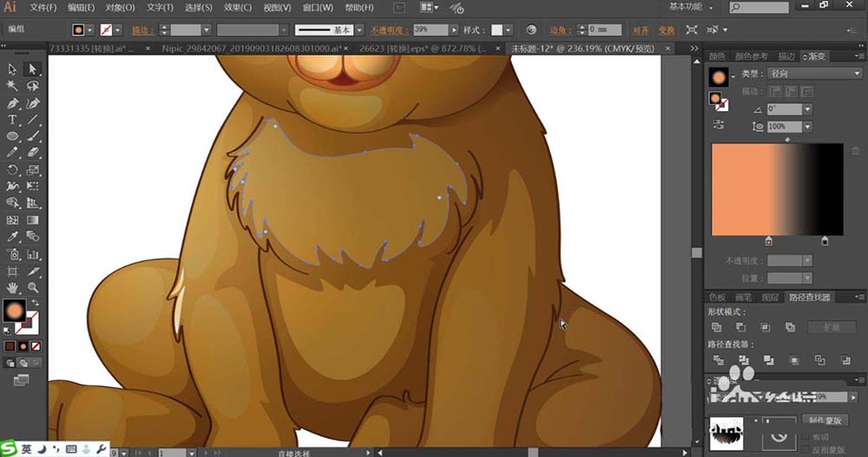The width and height of the screenshot is (868, 457).
Task: Select the Magic Wand tool
Action: click(x=12, y=86)
